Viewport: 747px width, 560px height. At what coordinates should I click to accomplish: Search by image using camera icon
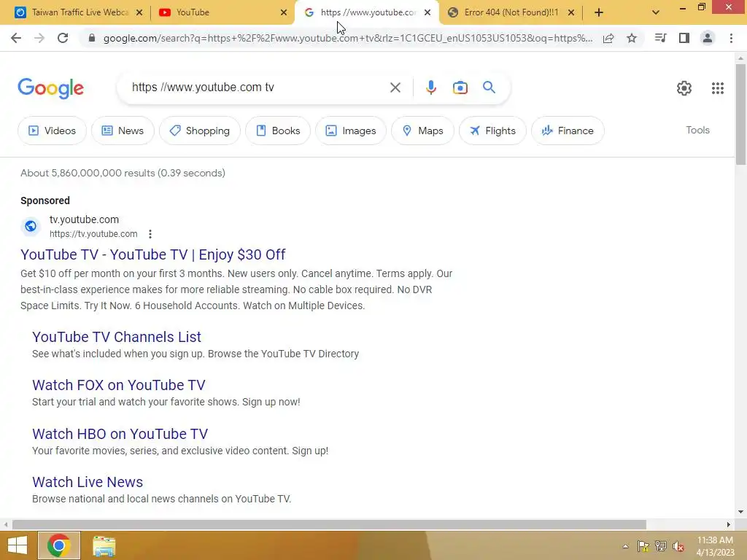(460, 87)
